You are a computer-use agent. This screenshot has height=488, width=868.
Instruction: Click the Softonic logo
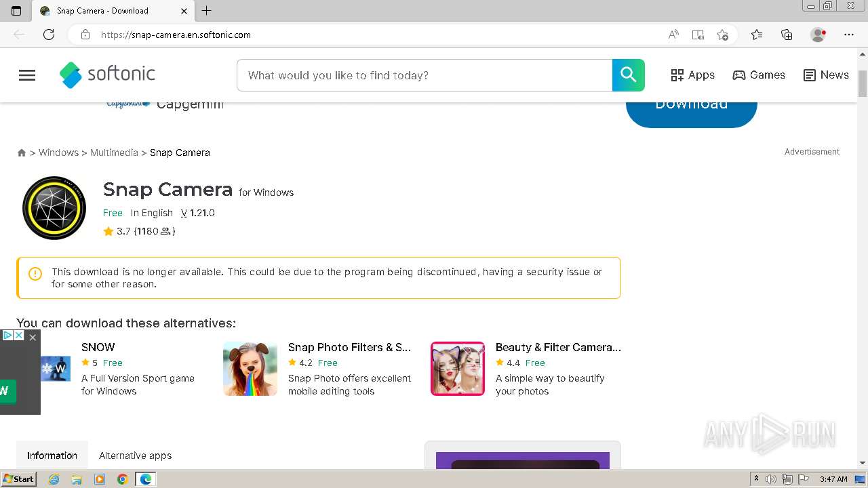(x=107, y=75)
